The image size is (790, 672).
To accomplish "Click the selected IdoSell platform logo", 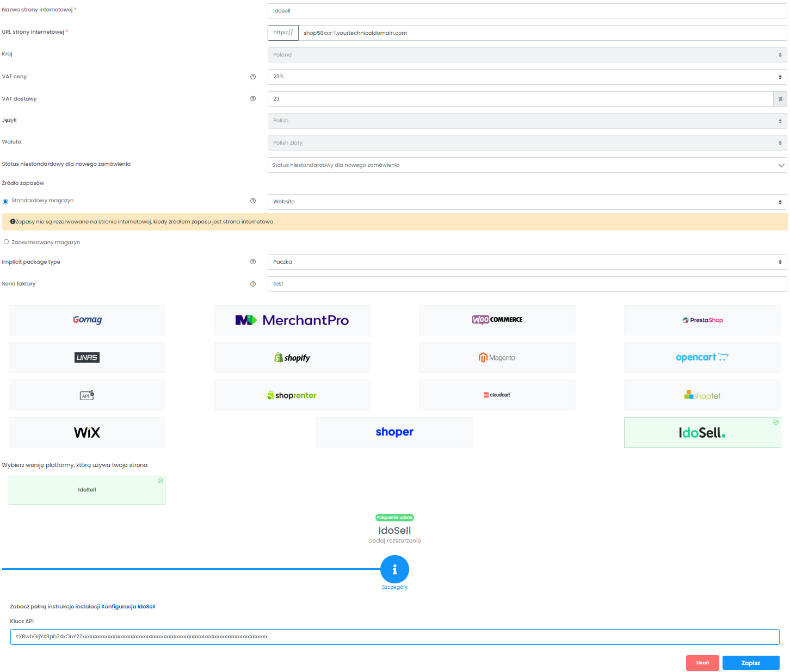I will point(702,432).
